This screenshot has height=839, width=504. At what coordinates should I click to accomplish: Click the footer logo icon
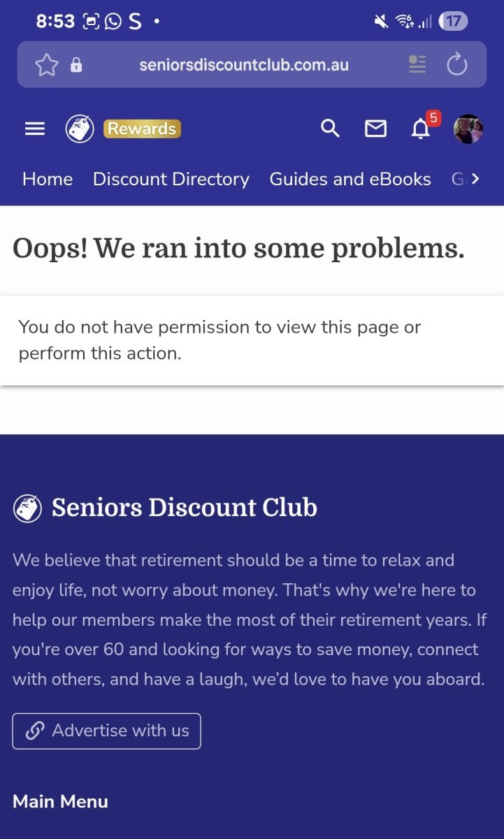(x=27, y=508)
